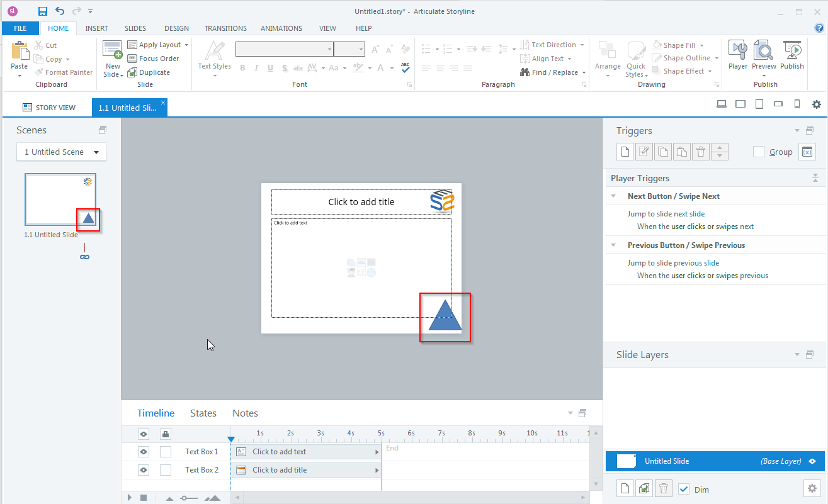Screen dimensions: 828x504
Task: Toggle visibility header for all timeline objects
Action: (144, 434)
